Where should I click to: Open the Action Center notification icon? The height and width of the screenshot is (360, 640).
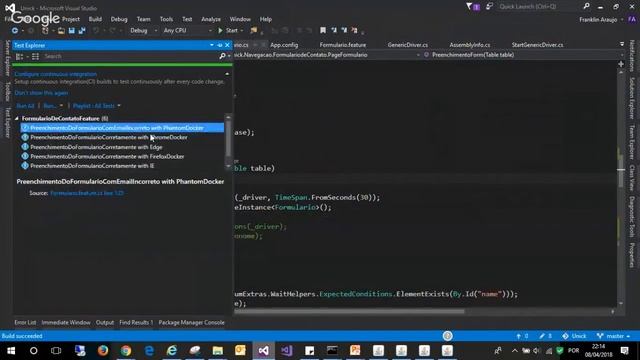coord(624,351)
